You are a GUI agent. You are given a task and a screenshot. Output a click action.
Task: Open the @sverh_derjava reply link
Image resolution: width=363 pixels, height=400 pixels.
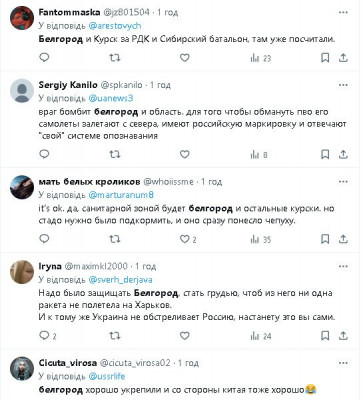120,280
